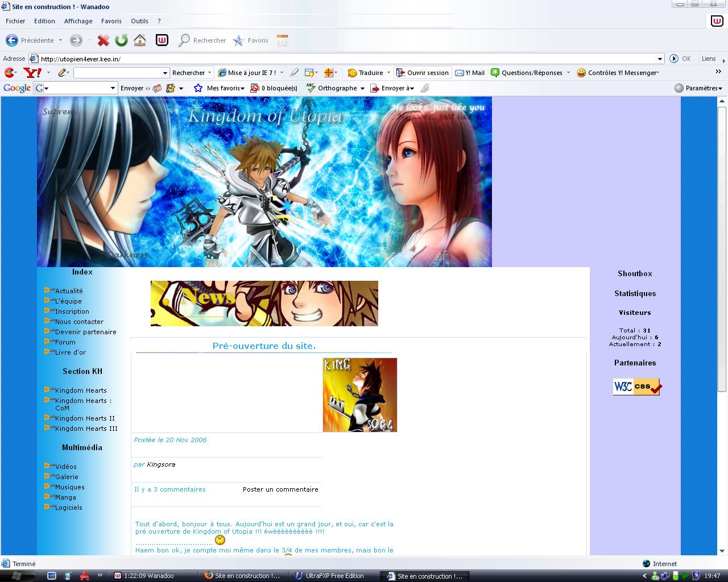Screen dimensions: 728x582
Task: Expand quick launch overflow chevron in taskbar
Action: [x=100, y=575]
